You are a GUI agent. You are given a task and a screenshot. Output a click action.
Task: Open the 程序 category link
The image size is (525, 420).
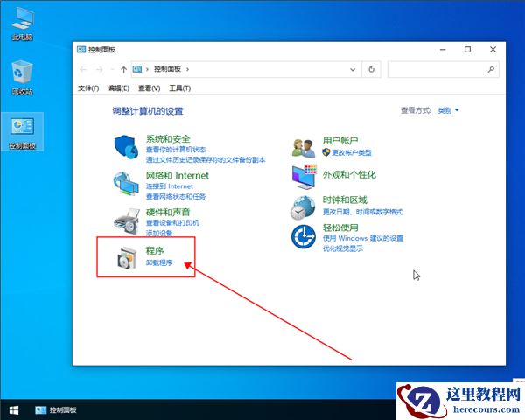(x=155, y=250)
